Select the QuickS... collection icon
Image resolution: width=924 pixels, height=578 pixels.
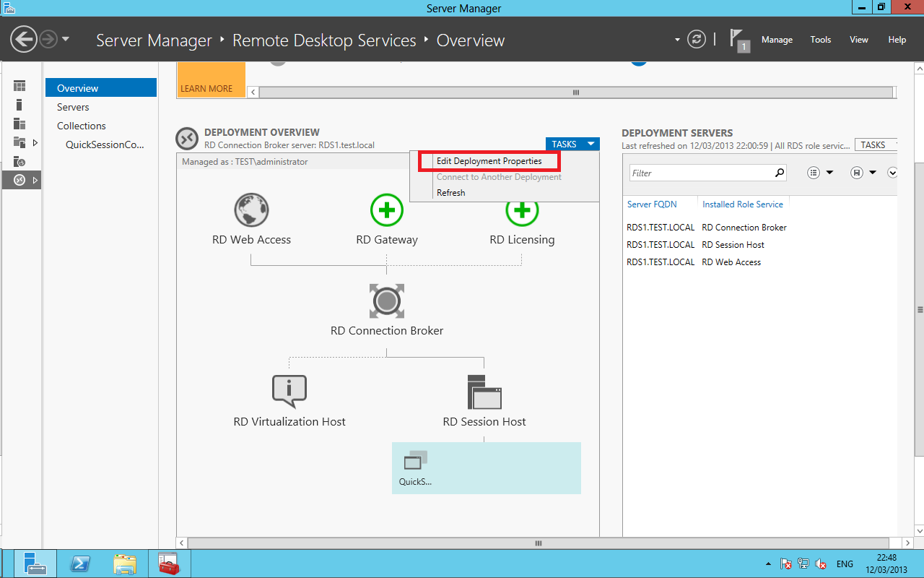(x=415, y=460)
